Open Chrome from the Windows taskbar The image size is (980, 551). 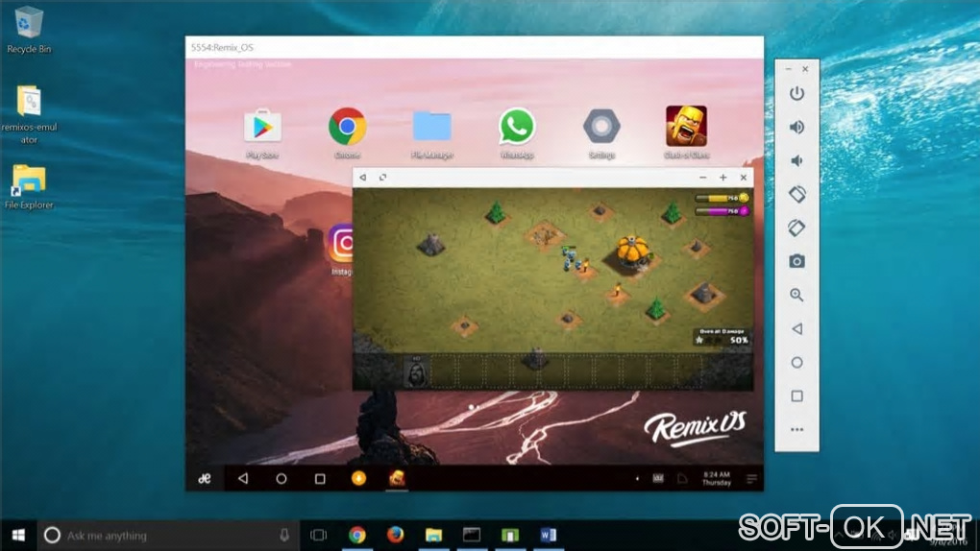coord(356,536)
